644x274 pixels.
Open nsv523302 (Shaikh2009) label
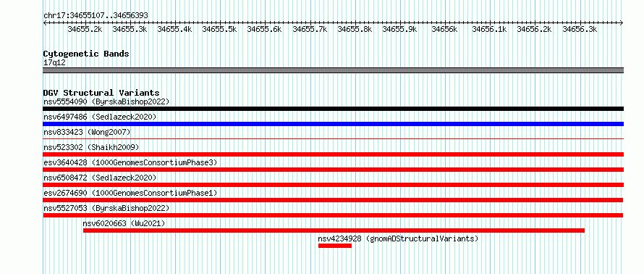pos(91,147)
